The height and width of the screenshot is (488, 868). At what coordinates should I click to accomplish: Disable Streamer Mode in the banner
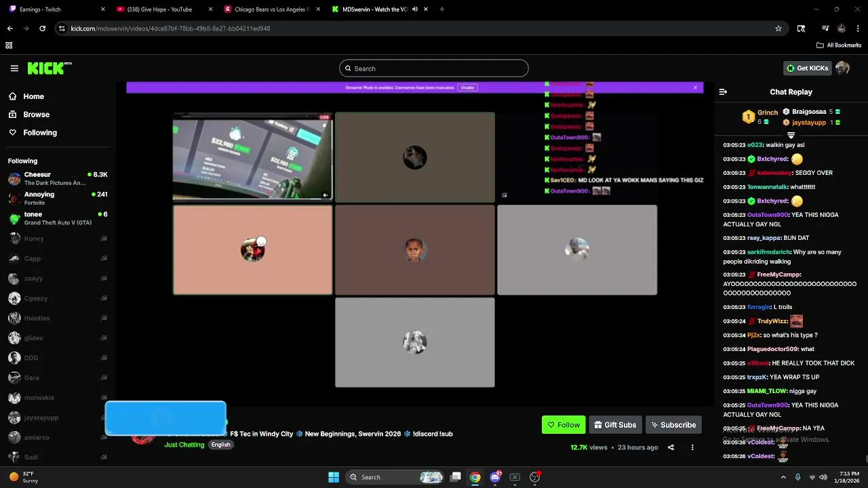point(467,87)
